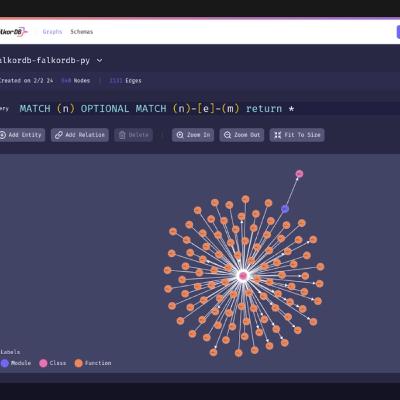Click the Add Relation button
This screenshot has height=400, width=400.
[80, 135]
